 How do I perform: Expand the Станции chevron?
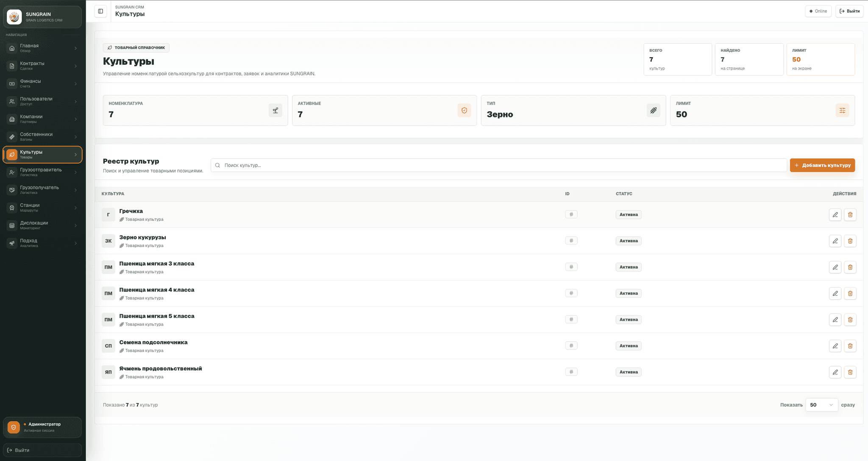(x=75, y=208)
